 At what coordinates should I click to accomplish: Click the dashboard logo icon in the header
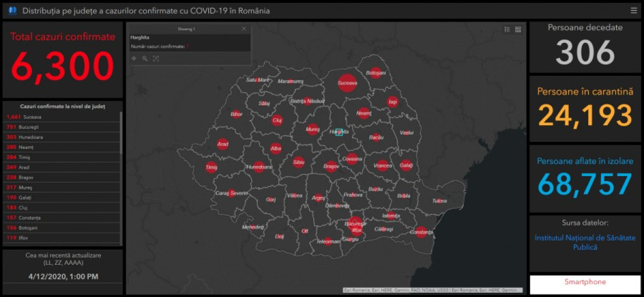pos(13,10)
